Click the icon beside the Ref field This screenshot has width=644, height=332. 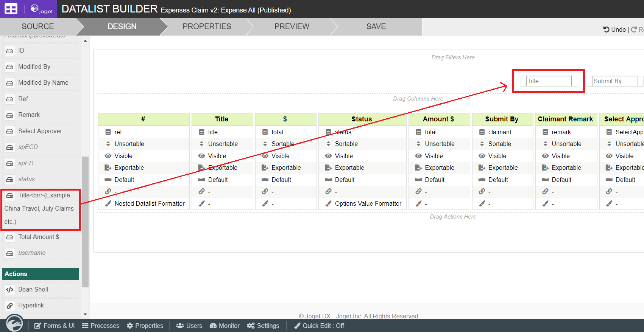coord(10,99)
